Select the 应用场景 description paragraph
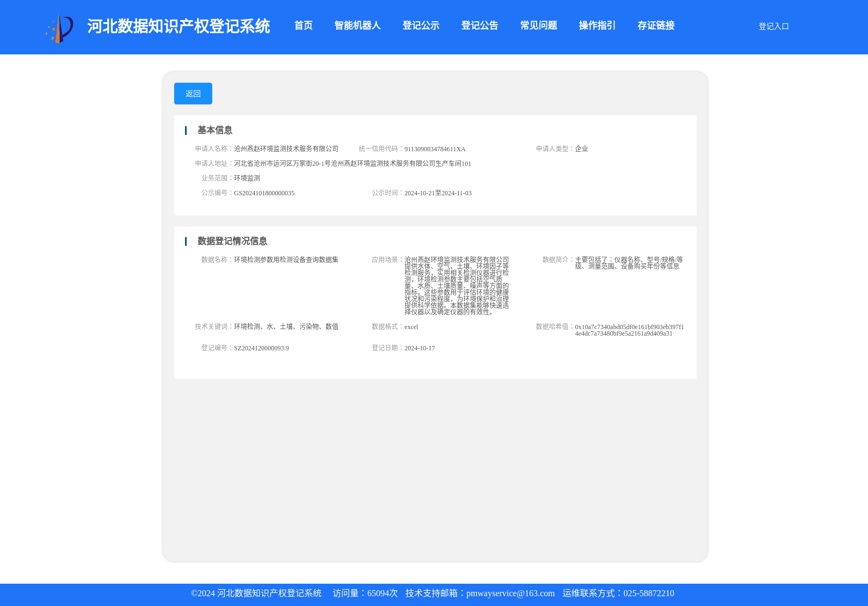 pos(457,286)
